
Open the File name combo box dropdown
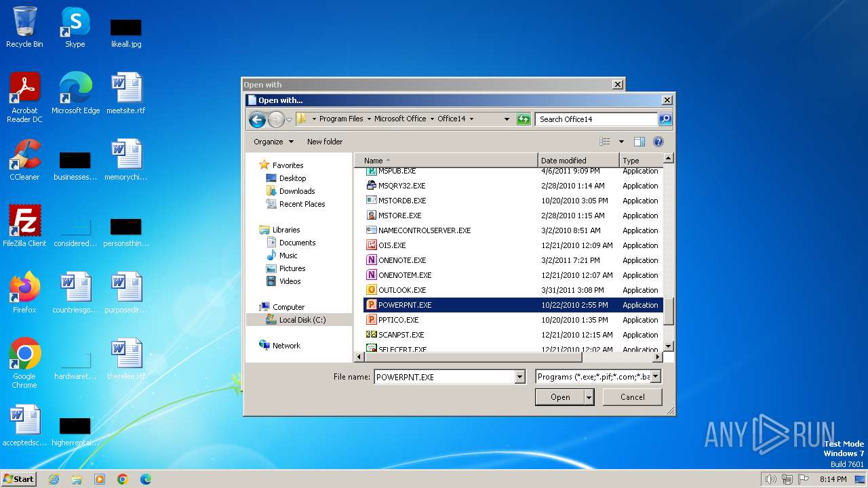click(x=520, y=377)
